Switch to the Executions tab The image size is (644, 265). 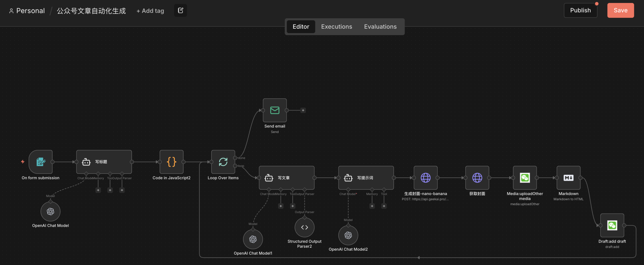pos(336,27)
